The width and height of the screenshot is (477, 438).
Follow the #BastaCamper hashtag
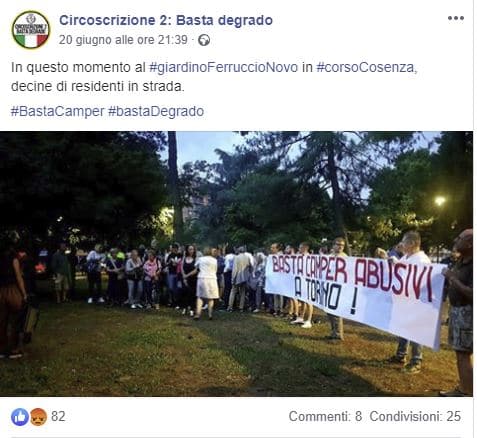tap(57, 111)
